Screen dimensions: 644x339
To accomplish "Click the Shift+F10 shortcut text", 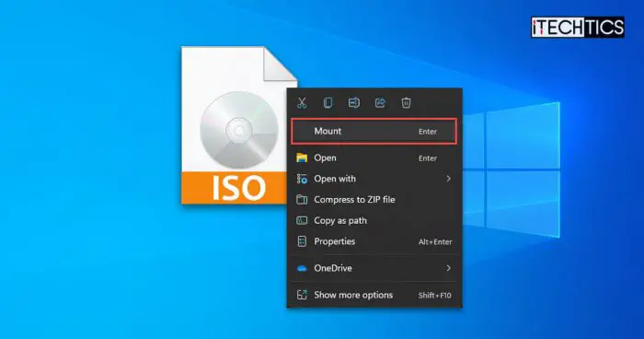I will [434, 296].
